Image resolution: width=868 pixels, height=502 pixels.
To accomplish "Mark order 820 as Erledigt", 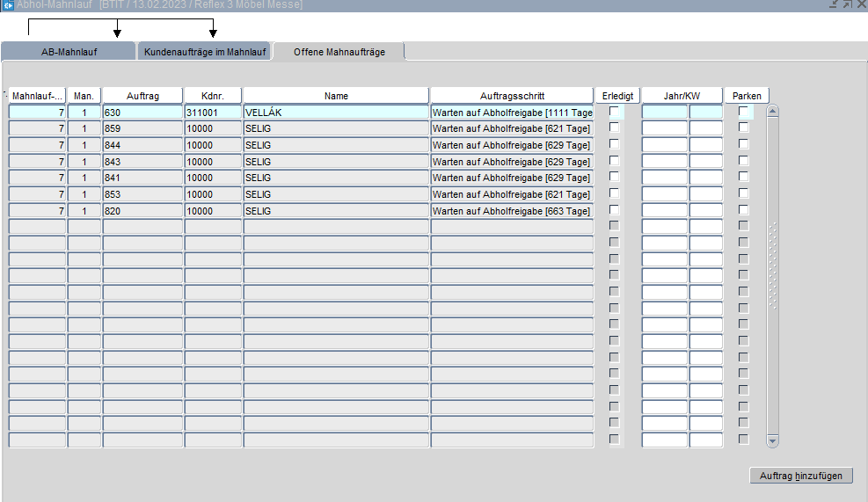I will pos(615,209).
